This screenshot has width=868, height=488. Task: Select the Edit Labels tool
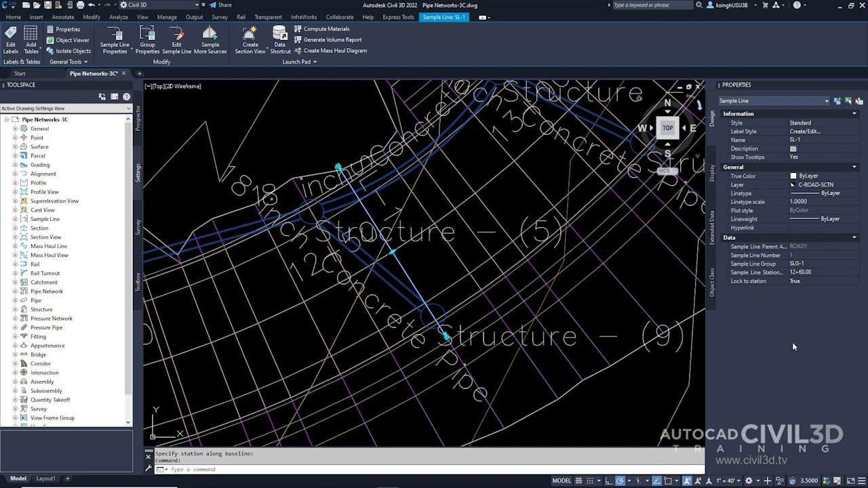pos(11,39)
